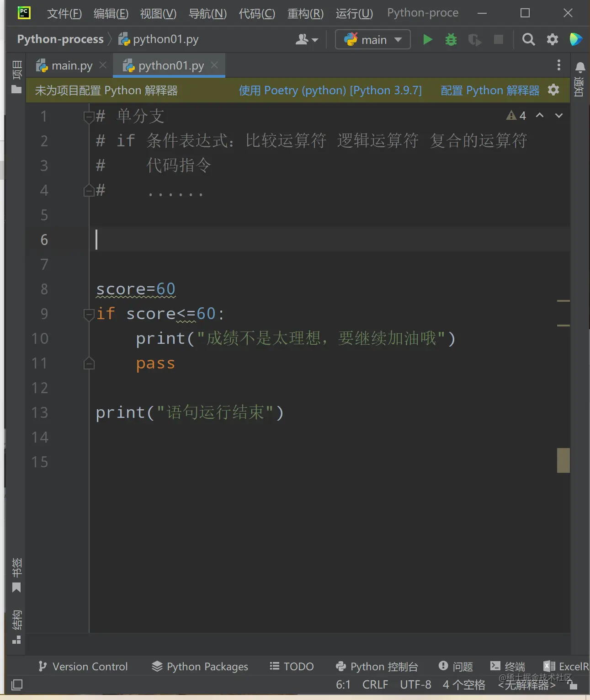The width and height of the screenshot is (590, 700).
Task: Open 重构(R) menu
Action: (305, 13)
